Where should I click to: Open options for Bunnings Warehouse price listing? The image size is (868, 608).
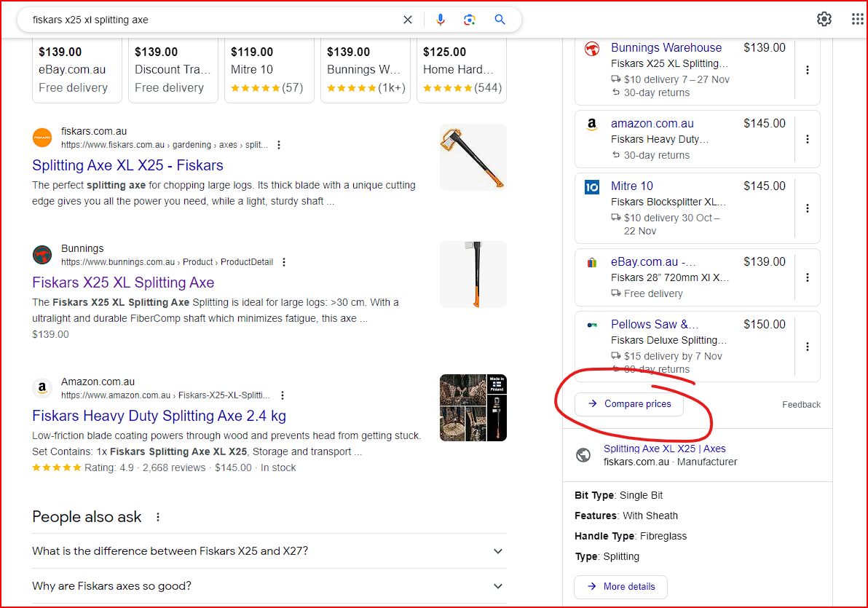coord(807,71)
